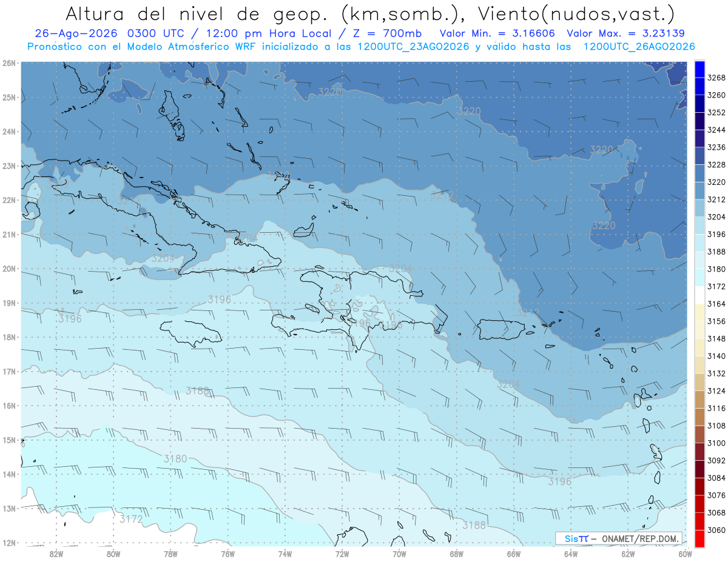
Task: Click the 60W longitude axis label
Action: [686, 554]
